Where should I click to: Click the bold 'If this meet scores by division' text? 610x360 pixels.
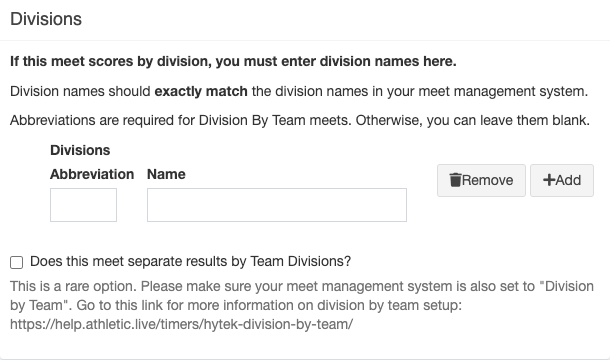pos(233,61)
